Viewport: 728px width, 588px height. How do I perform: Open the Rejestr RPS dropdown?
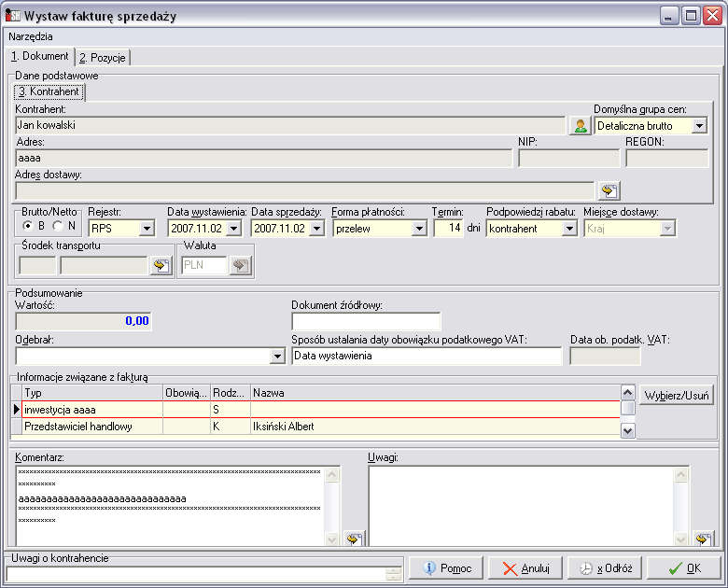147,229
